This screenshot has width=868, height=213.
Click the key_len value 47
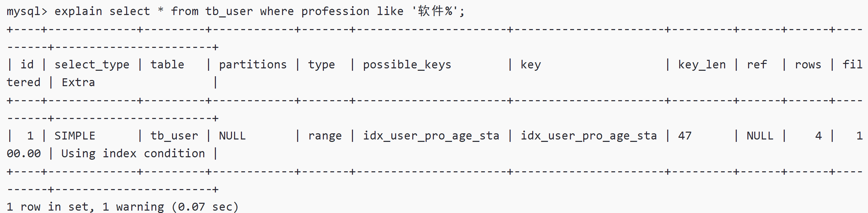tap(685, 136)
